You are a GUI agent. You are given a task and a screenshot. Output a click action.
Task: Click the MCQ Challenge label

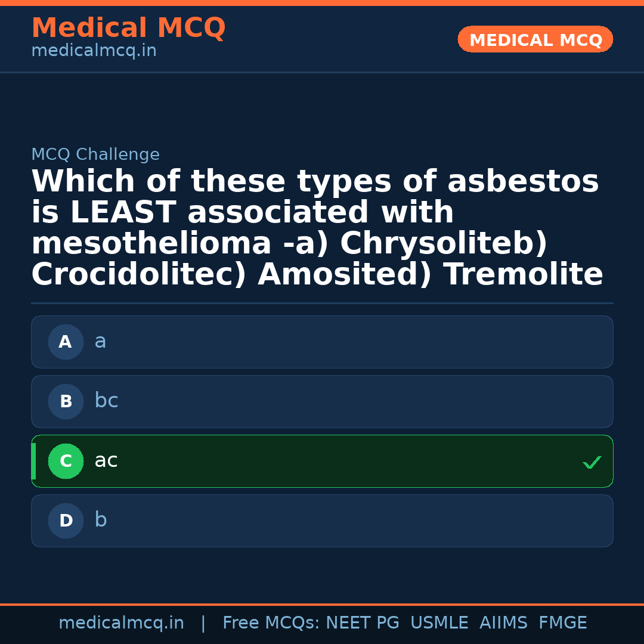(x=95, y=155)
